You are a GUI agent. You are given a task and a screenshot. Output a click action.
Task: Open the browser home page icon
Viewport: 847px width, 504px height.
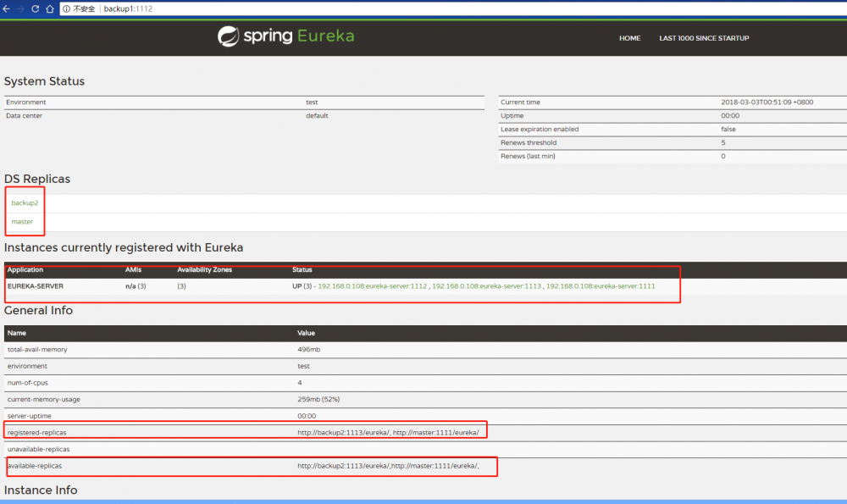tap(50, 8)
